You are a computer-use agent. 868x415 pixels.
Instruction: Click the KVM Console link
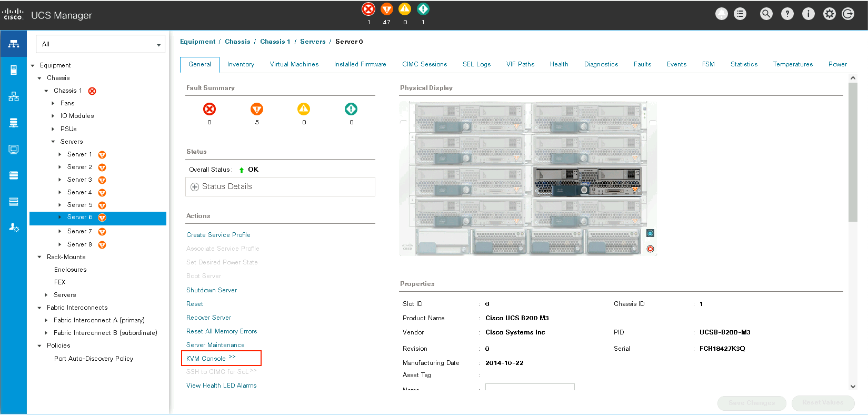206,359
